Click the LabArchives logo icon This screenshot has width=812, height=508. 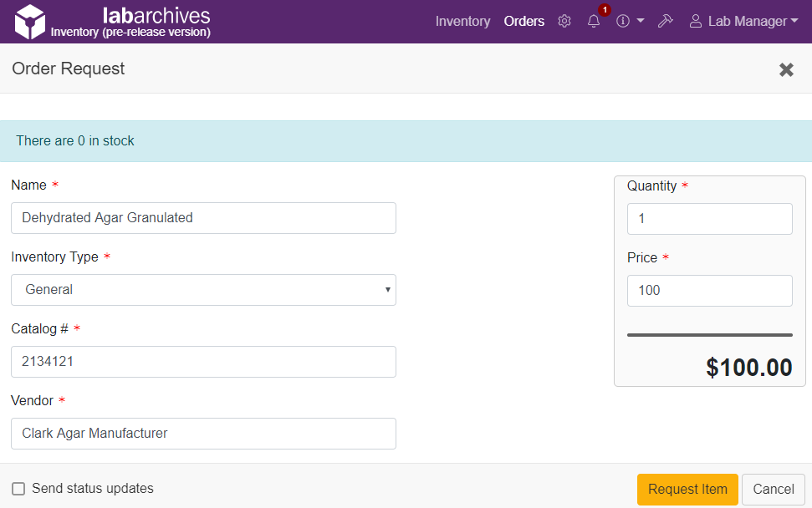30,22
